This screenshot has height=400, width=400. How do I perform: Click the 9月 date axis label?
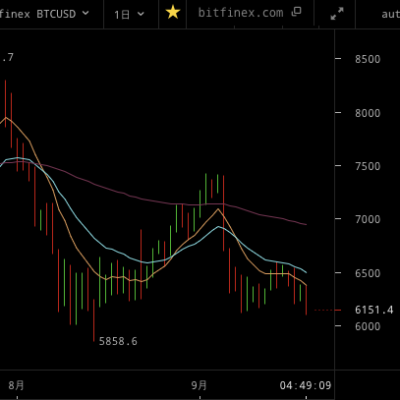coord(199,386)
